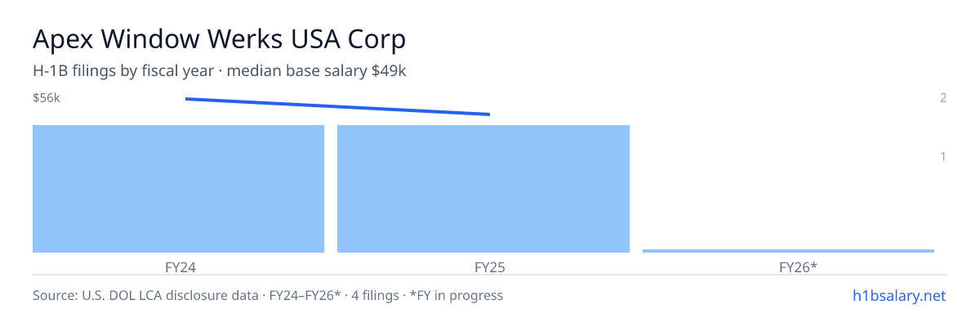Click the salary line's FY25 end point
980x327 pixels.
[x=489, y=114]
